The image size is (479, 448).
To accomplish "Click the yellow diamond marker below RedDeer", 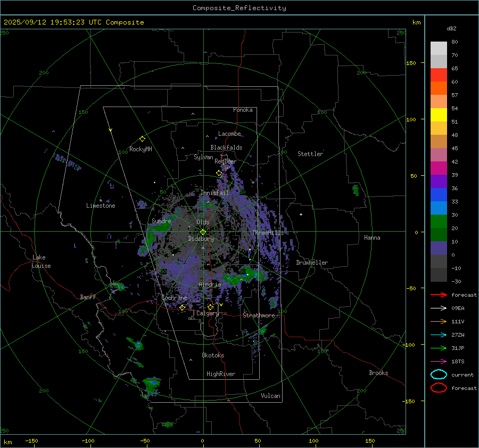I will (x=219, y=173).
